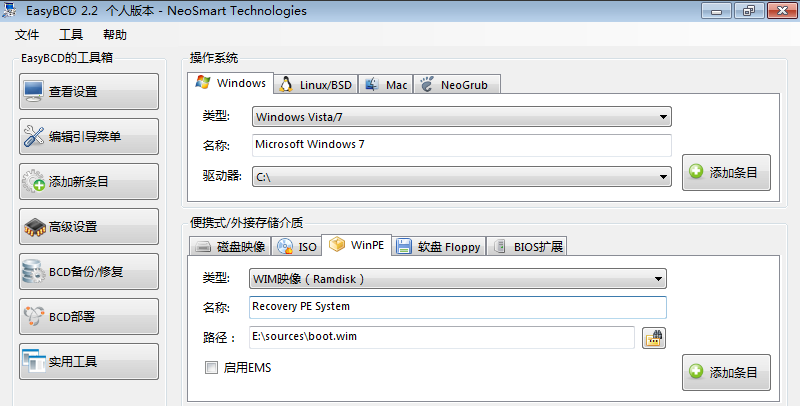Select the WinPE tab label

367,245
